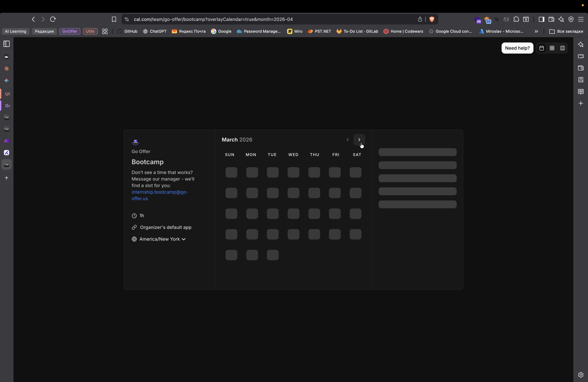Open the share icon in address bar

coord(420,19)
